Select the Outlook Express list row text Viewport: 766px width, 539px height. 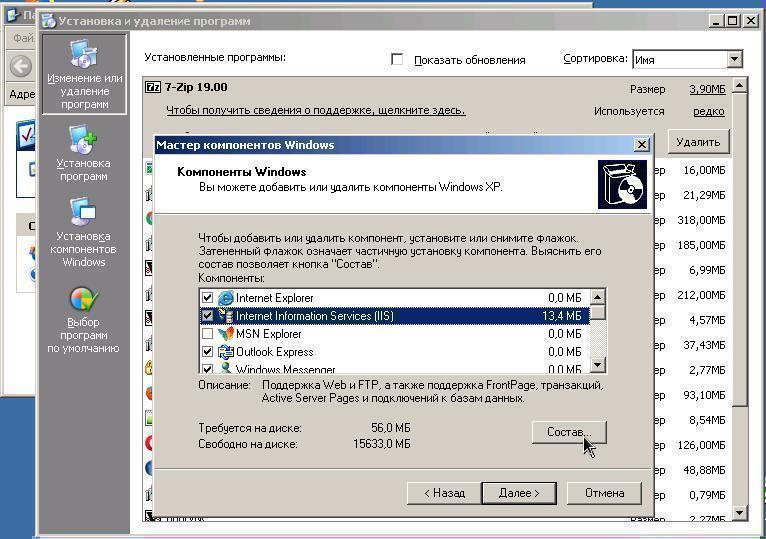point(275,352)
